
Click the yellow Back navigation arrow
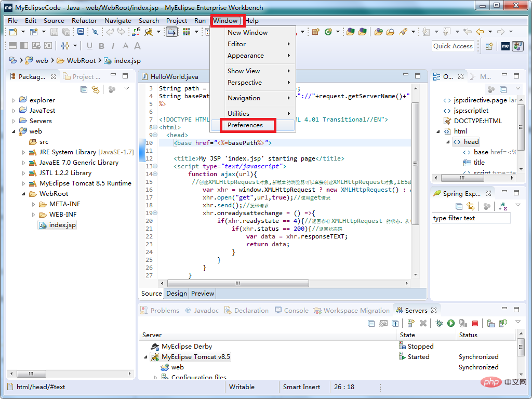pos(480,32)
